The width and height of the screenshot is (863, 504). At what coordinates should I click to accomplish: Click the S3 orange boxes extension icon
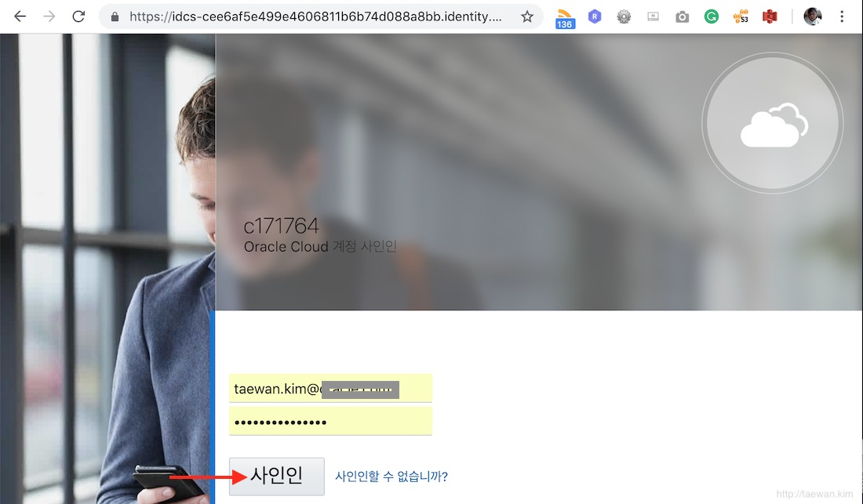point(741,17)
